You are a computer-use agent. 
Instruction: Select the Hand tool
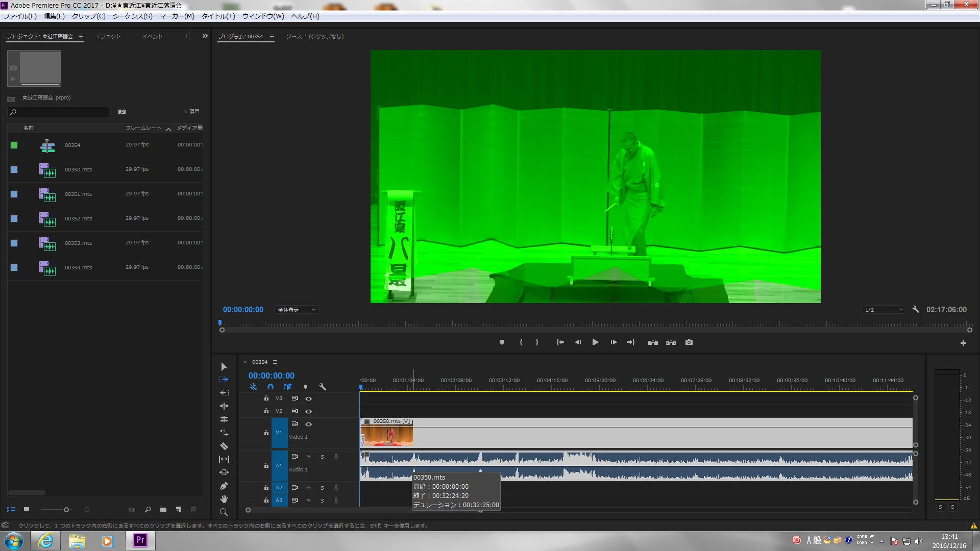224,499
